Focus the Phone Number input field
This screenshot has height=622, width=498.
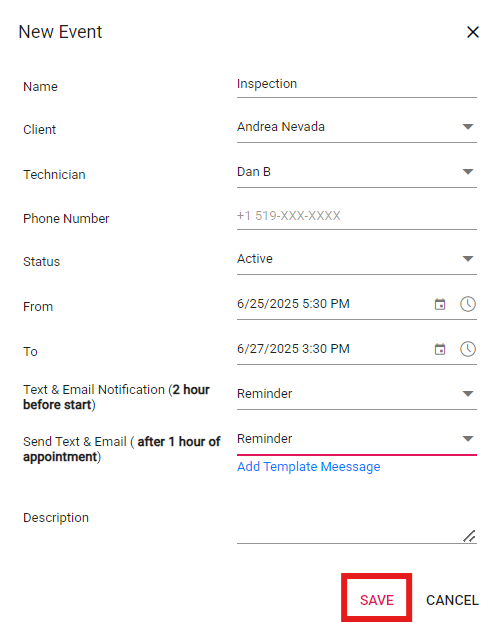[357, 216]
